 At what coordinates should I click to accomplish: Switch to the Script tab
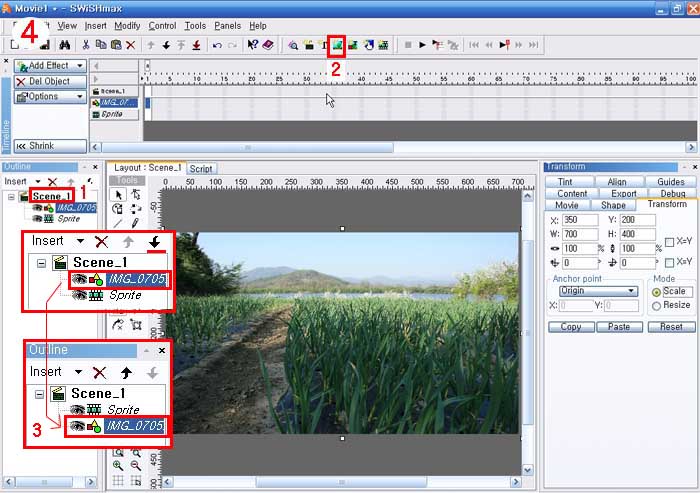point(201,169)
